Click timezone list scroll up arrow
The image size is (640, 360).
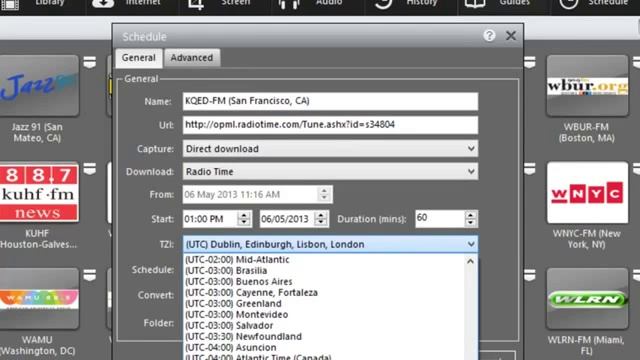coord(470,261)
